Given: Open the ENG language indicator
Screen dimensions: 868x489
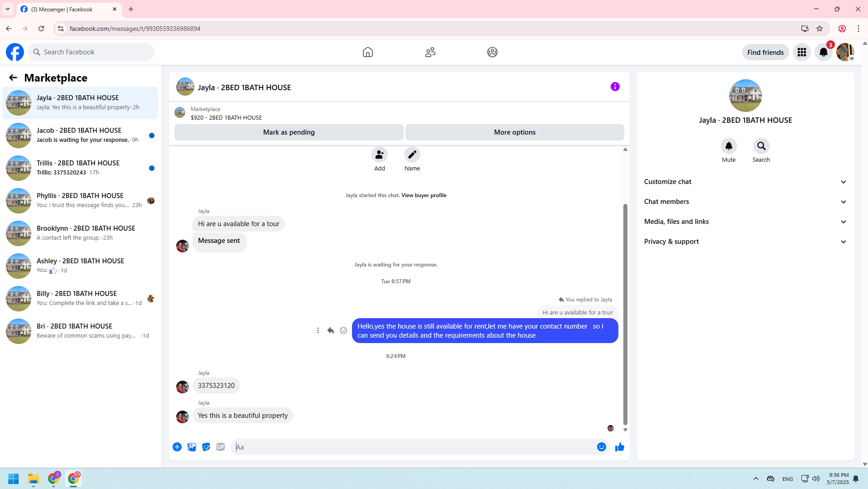Looking at the screenshot, I should (787, 479).
